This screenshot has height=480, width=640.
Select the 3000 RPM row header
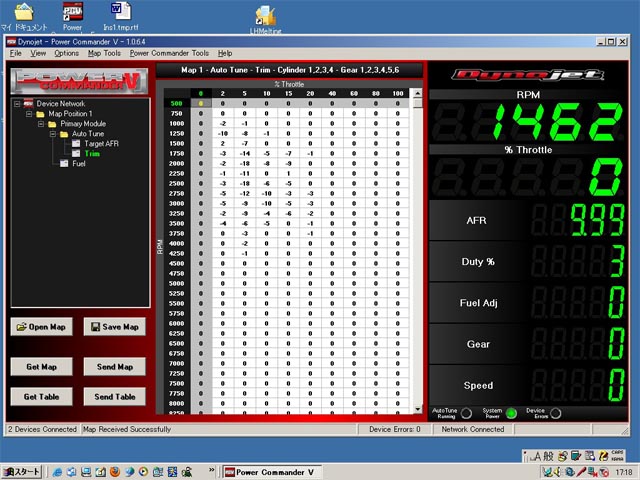pos(177,203)
